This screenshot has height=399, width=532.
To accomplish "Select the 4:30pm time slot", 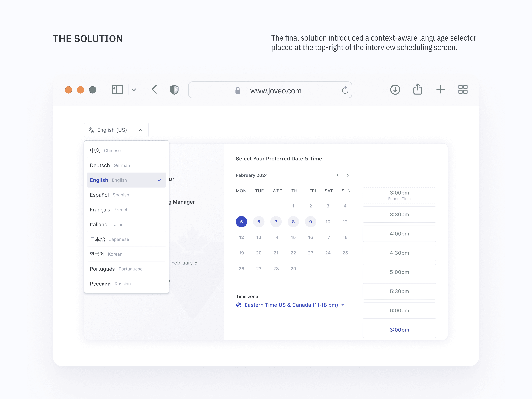I will tap(399, 253).
